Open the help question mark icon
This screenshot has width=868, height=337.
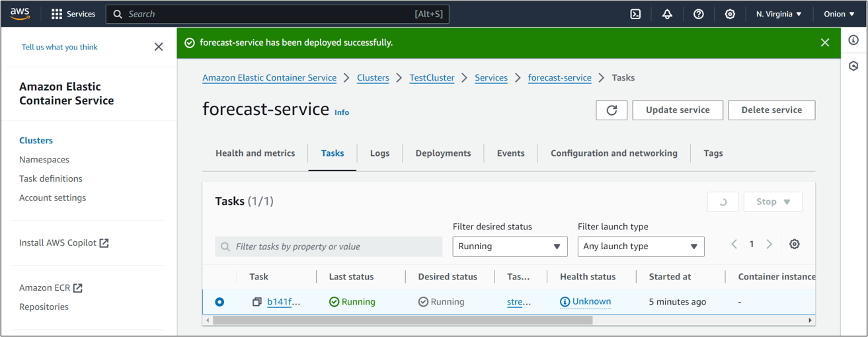tap(698, 14)
